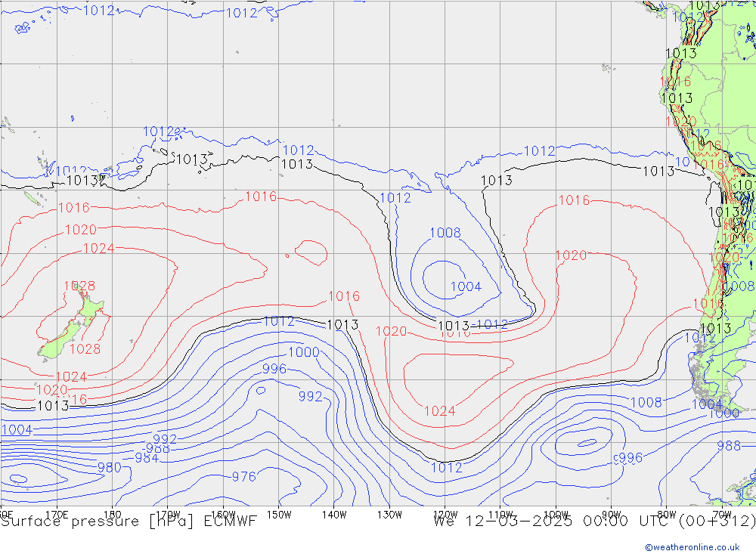Click the "160W" longitude label
The height and width of the screenshot is (554, 756).
coord(223,515)
